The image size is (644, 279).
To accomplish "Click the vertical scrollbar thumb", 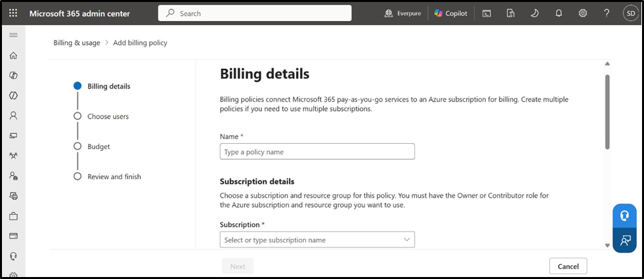I will pos(607,112).
